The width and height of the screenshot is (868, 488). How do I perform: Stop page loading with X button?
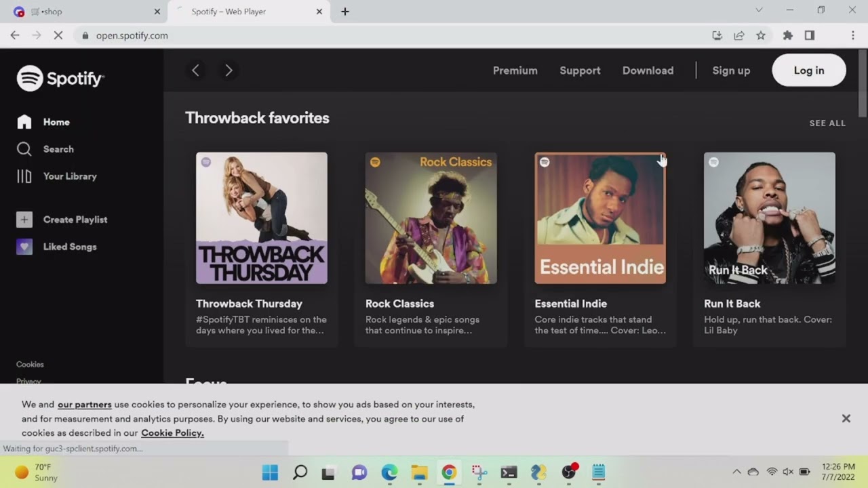58,35
